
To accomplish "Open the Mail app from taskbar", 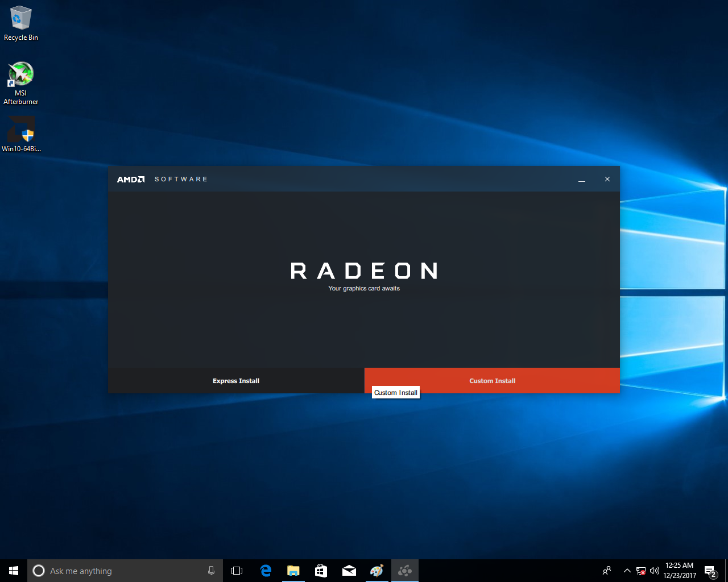I will point(349,571).
